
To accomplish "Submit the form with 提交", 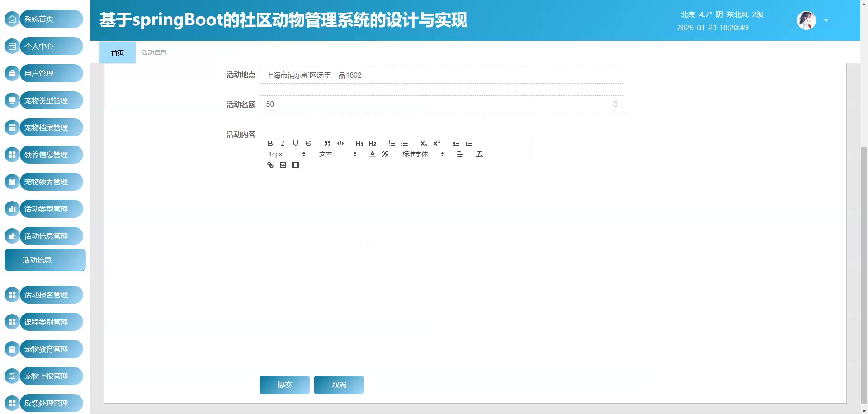I will (285, 385).
